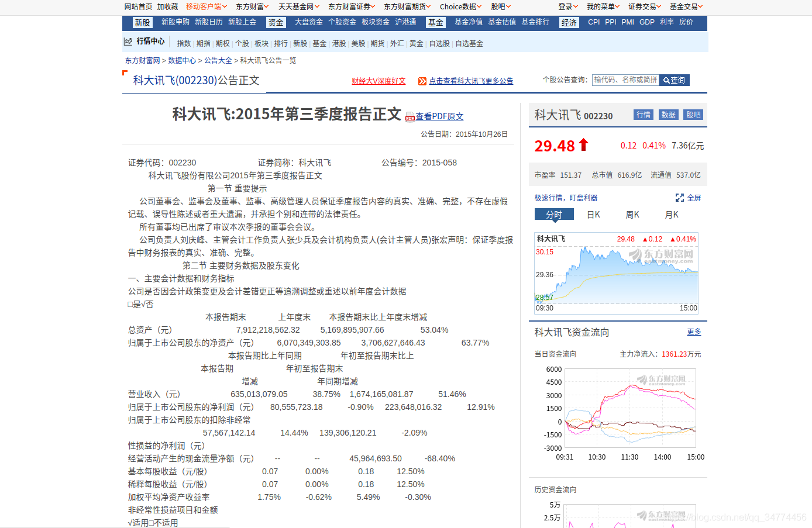Image resolution: width=812 pixels, height=528 pixels.
Task: Expand the 天天基金网 dropdown
Action: [x=299, y=6]
